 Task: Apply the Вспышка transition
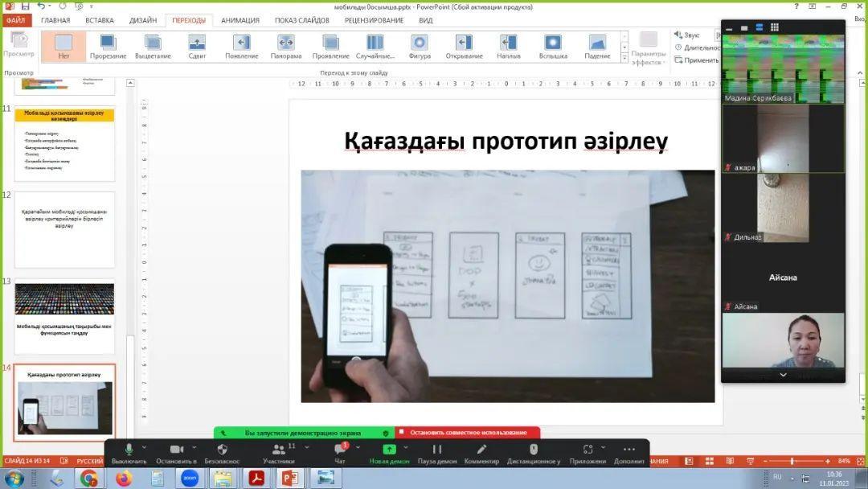tap(553, 47)
